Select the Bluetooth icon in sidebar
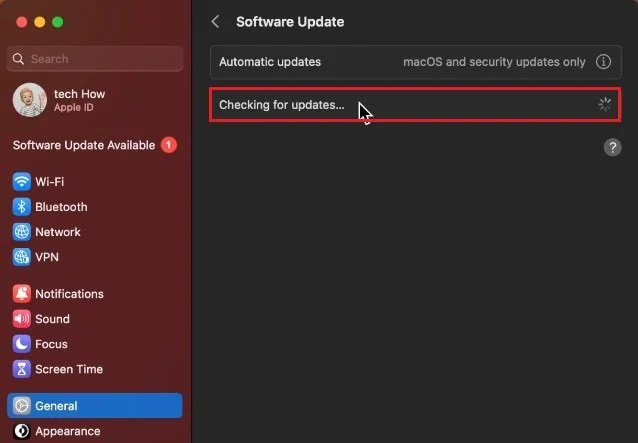This screenshot has width=638, height=443. [22, 207]
